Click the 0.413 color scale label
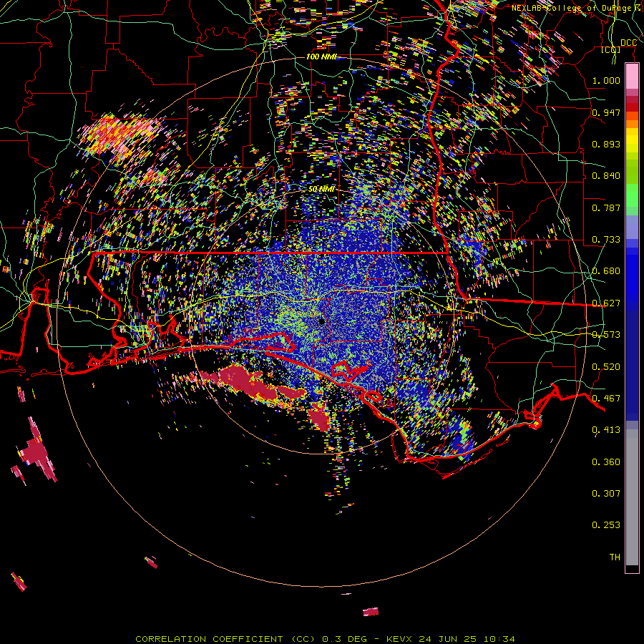The height and width of the screenshot is (644, 644). point(606,430)
